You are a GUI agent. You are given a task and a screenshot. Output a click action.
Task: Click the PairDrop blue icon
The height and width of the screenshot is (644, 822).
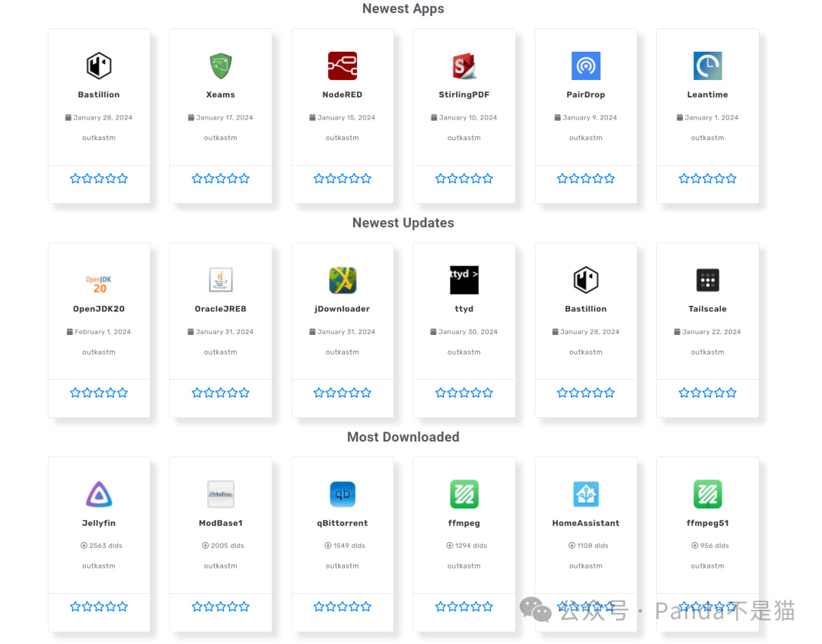585,65
